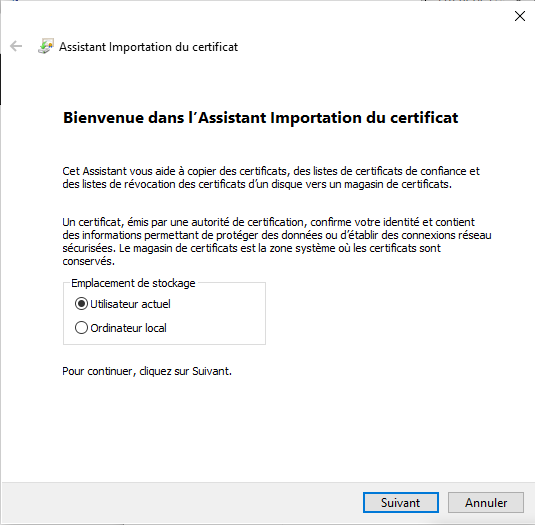Continue by clicking the Suivant button
The height and width of the screenshot is (525, 535).
(401, 502)
